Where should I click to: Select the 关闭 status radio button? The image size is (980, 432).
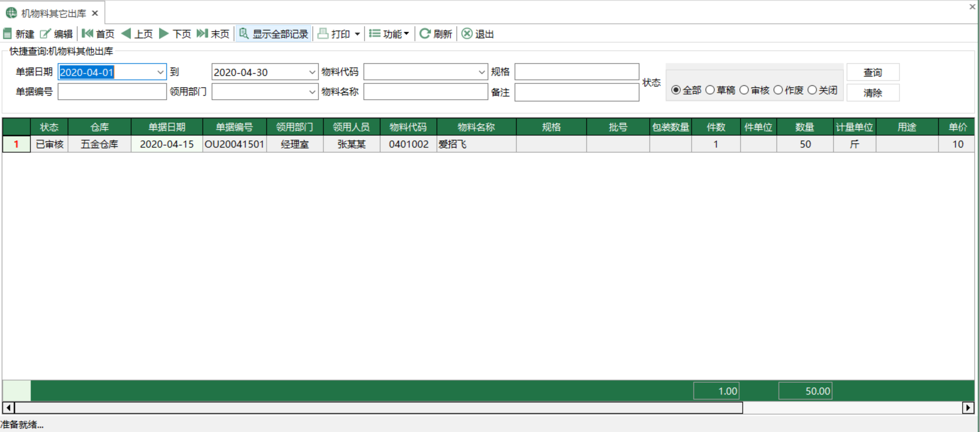tap(812, 90)
